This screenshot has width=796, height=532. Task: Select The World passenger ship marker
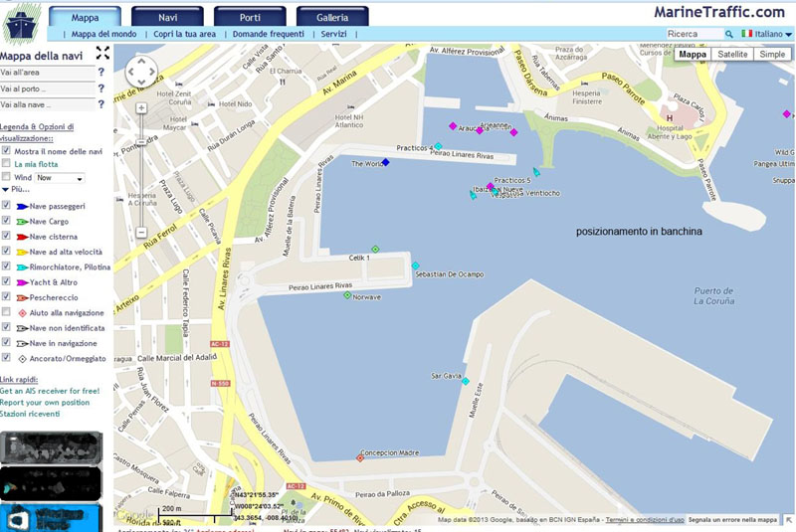385,162
